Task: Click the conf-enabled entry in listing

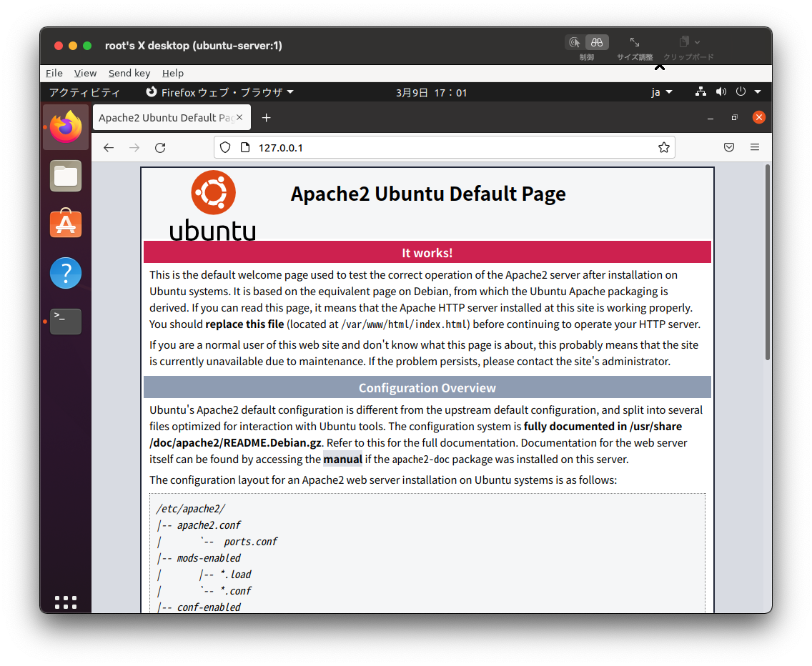Action: click(x=209, y=607)
